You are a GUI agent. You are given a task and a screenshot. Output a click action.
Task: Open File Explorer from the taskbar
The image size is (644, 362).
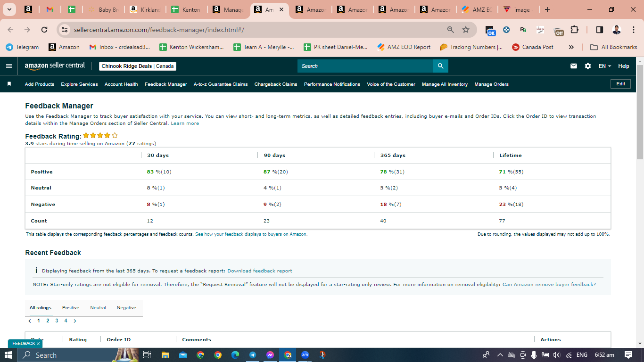(165, 355)
